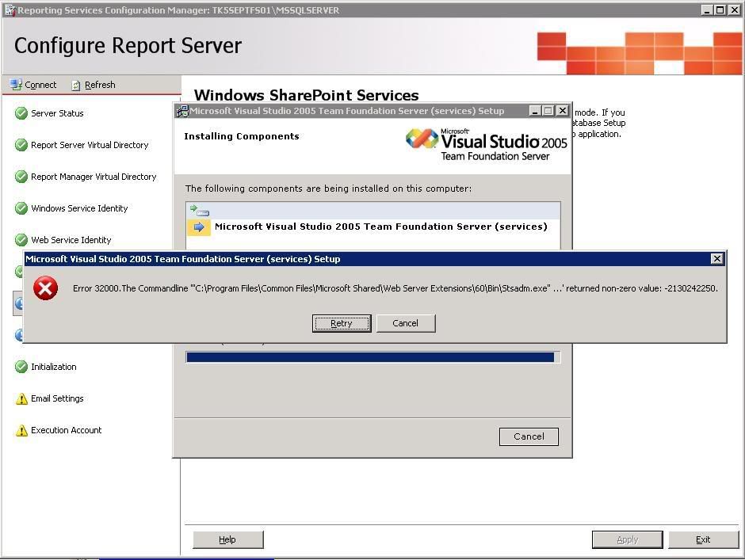Click green check icon for Web Service Identity
This screenshot has height=560, width=745.
21,240
